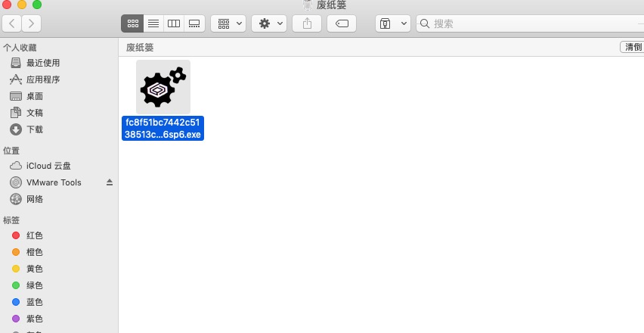Switch to icon view
The width and height of the screenshot is (644, 333).
click(x=132, y=23)
